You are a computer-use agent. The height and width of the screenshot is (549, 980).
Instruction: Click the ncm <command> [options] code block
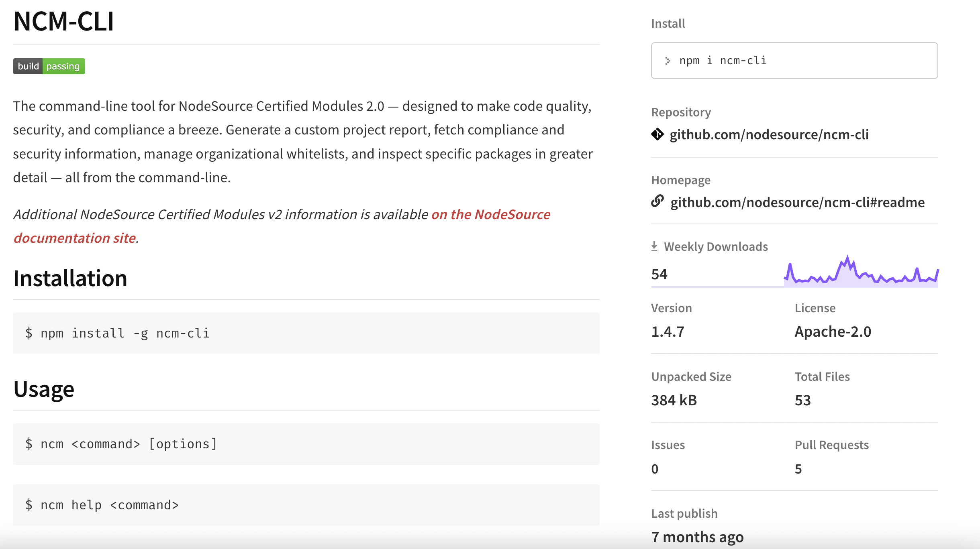pyautogui.click(x=306, y=444)
